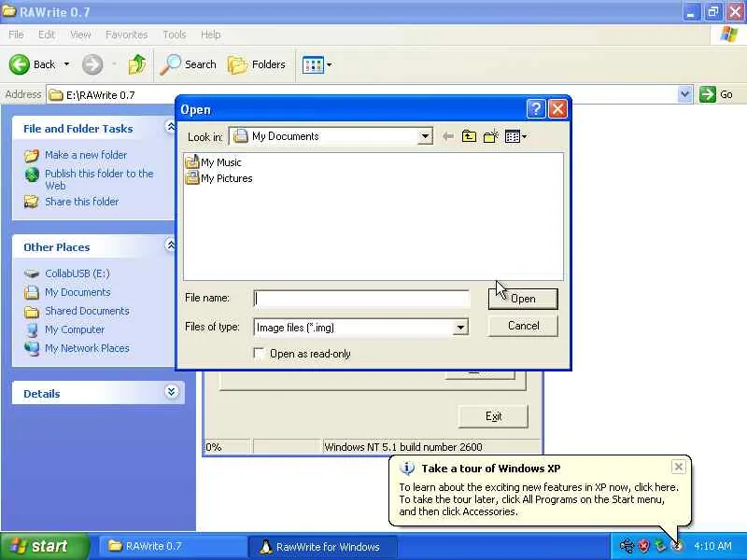Expand the Back history dropdown arrow
The height and width of the screenshot is (560, 747).
[x=66, y=63]
